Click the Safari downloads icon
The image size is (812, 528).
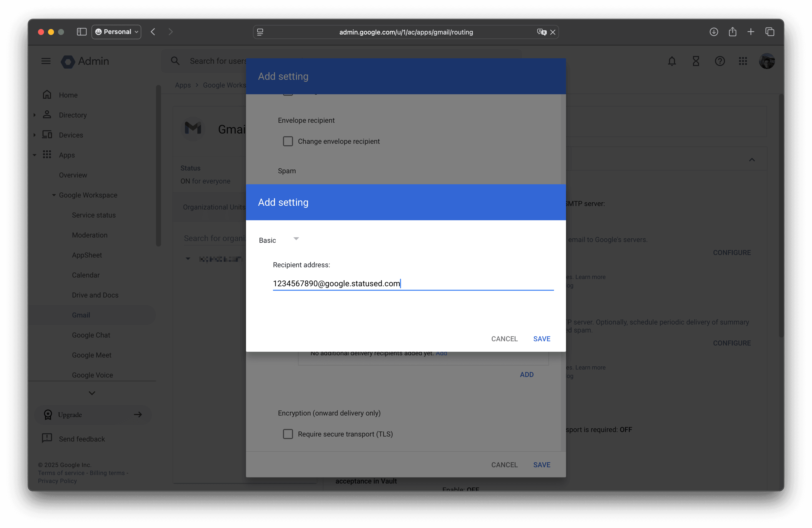(x=713, y=32)
